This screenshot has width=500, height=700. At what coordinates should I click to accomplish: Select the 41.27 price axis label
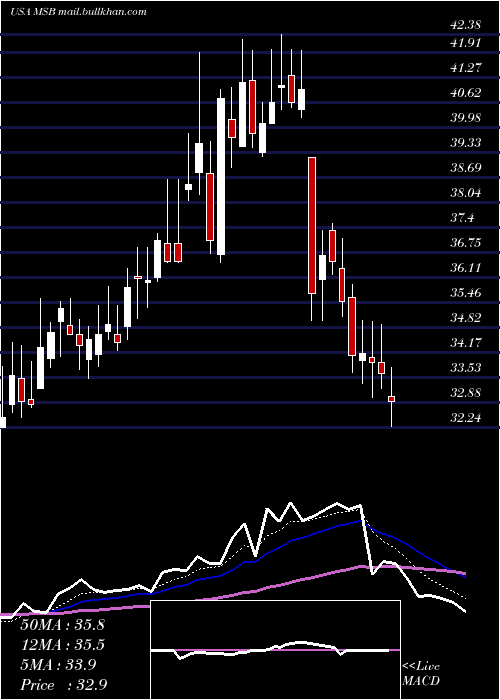pos(466,68)
